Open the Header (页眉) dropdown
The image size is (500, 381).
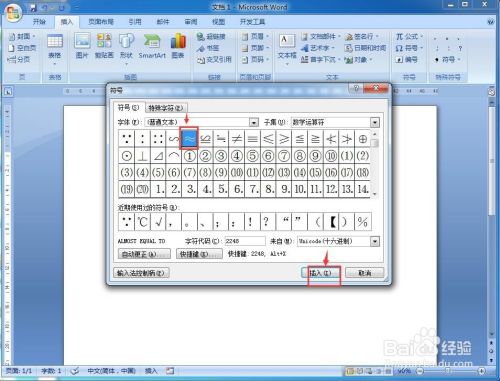[255, 36]
